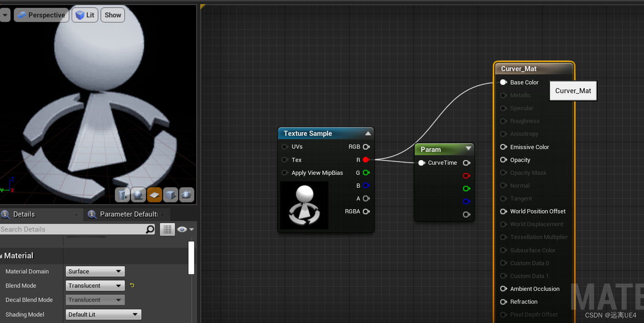
Task: Click the search magnifier icon in Details panel
Action: point(150,229)
